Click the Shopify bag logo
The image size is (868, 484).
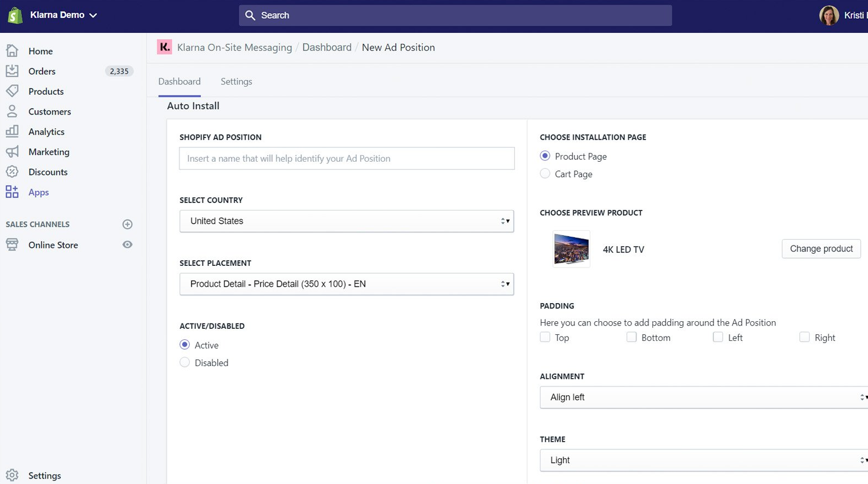click(15, 15)
